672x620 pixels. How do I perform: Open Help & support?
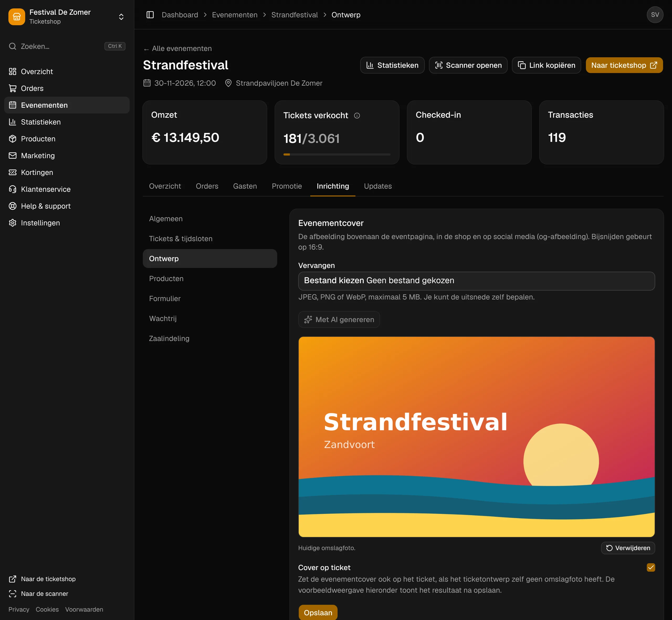(x=67, y=206)
